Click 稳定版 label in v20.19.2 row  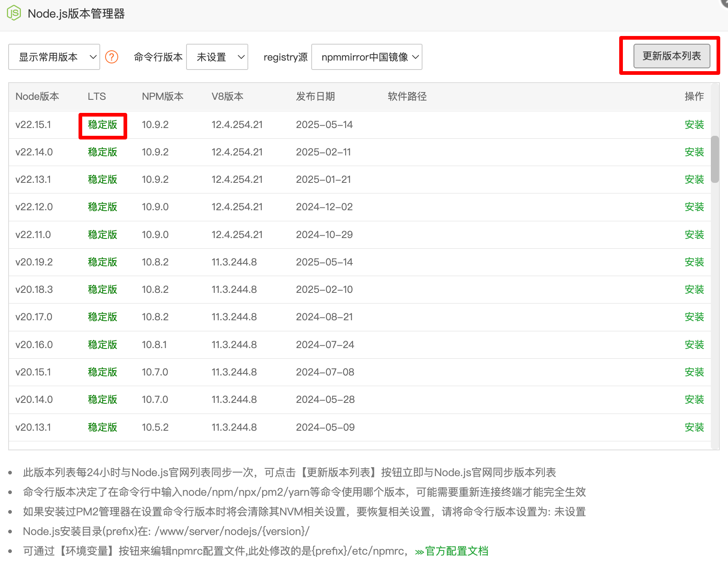click(x=103, y=262)
